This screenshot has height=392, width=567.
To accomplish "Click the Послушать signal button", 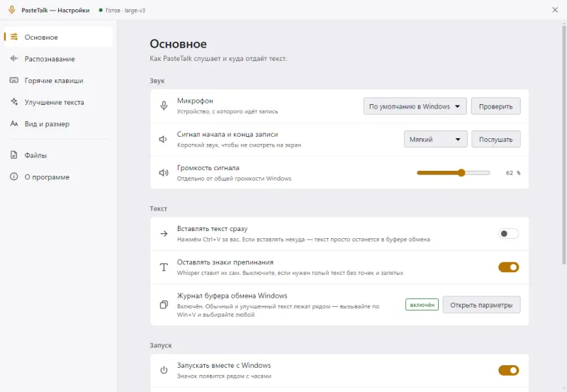I will pos(495,139).
